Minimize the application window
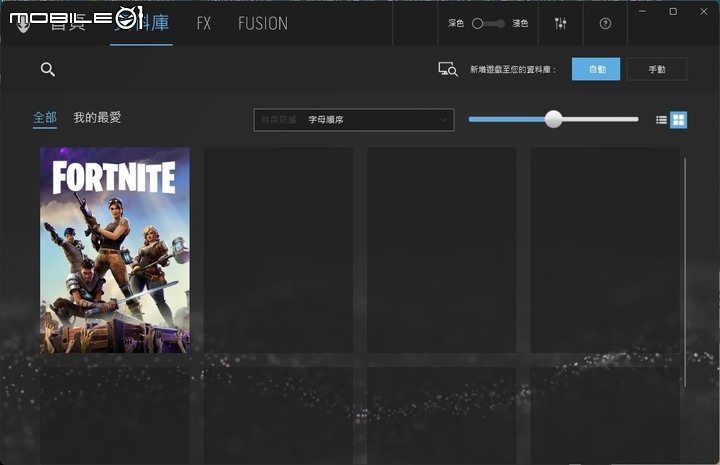 click(642, 11)
